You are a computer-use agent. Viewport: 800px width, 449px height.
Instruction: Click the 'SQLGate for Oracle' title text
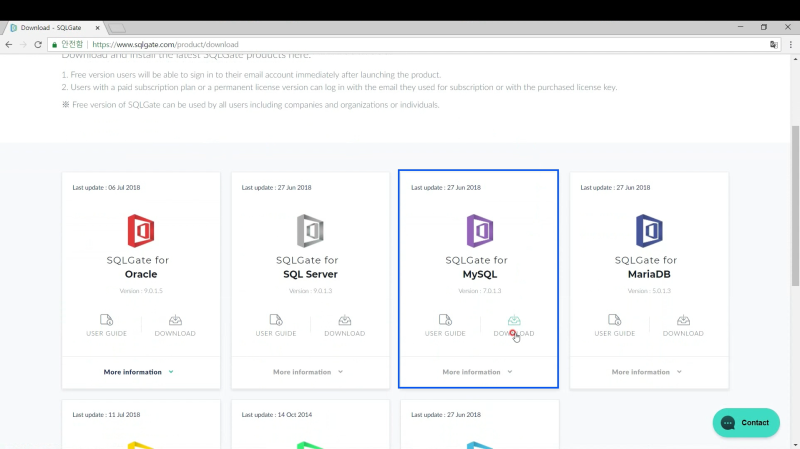click(139, 267)
